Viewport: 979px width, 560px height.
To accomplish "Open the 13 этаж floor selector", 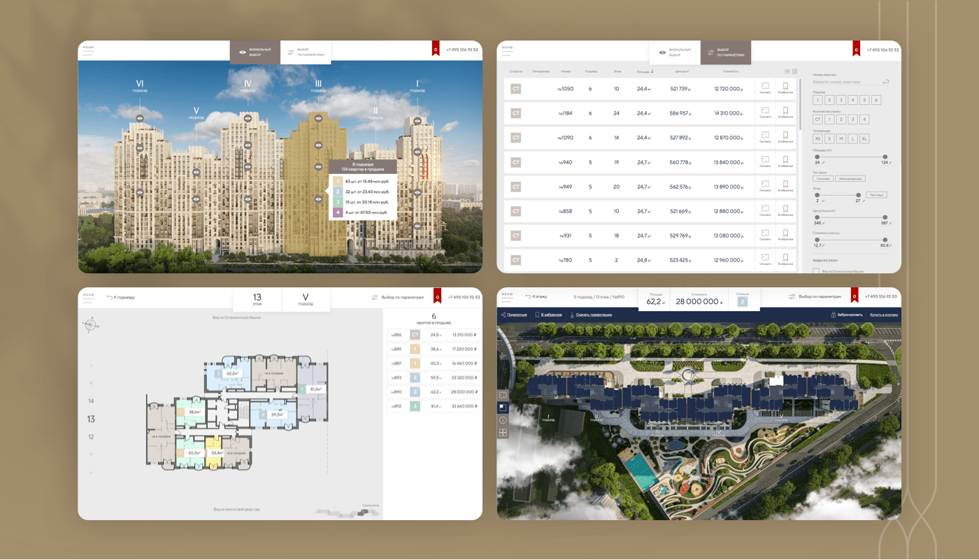I will pos(257,299).
